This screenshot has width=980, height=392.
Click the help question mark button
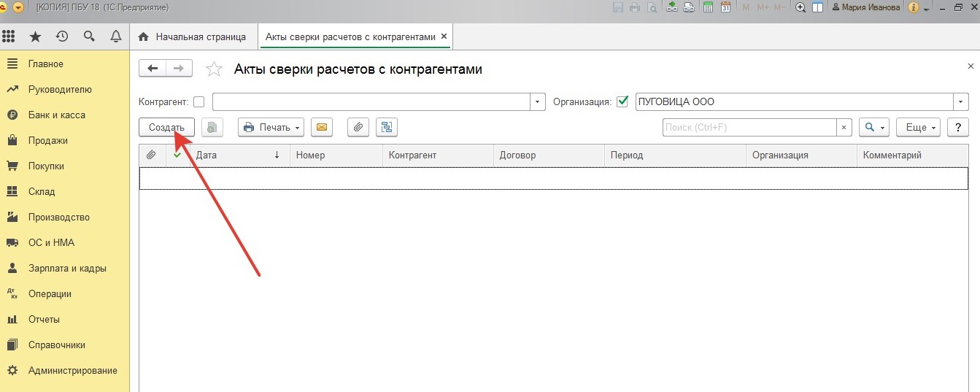[957, 128]
